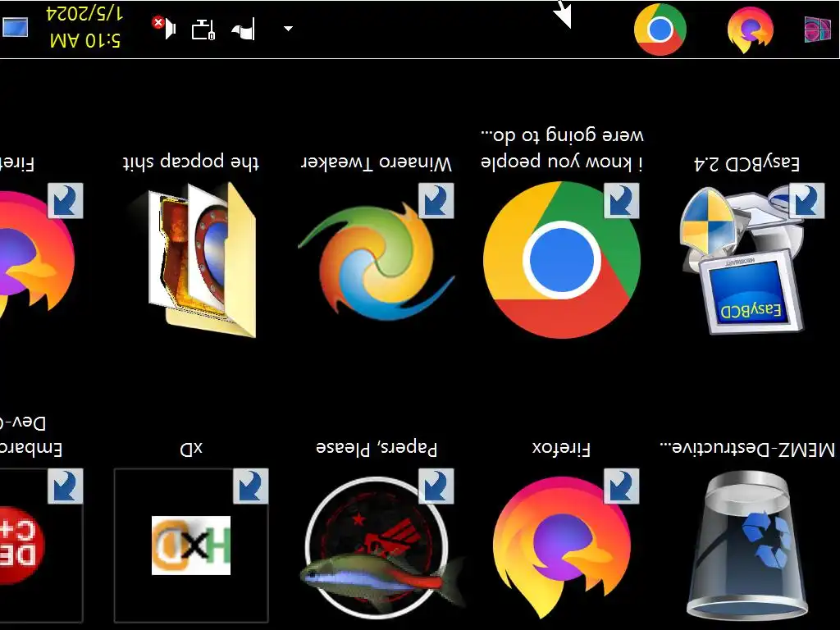Select the 'Winaero Tweaker' label text

pos(377,163)
